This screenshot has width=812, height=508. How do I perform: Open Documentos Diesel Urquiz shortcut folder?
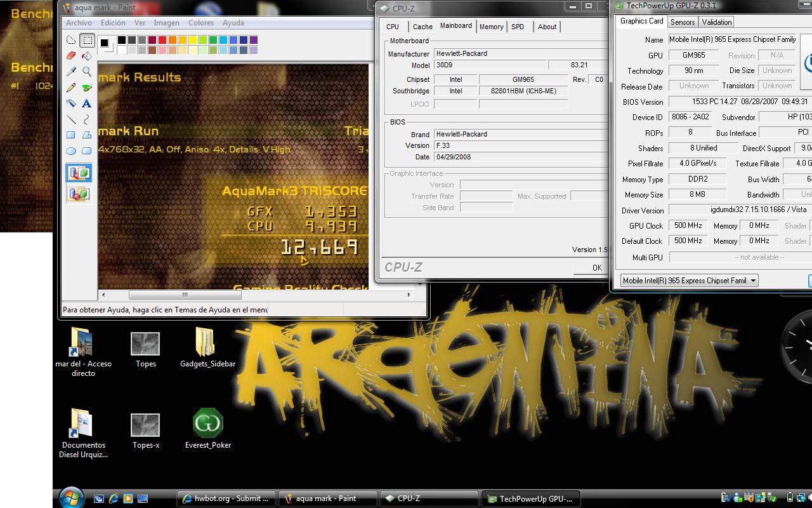(83, 434)
